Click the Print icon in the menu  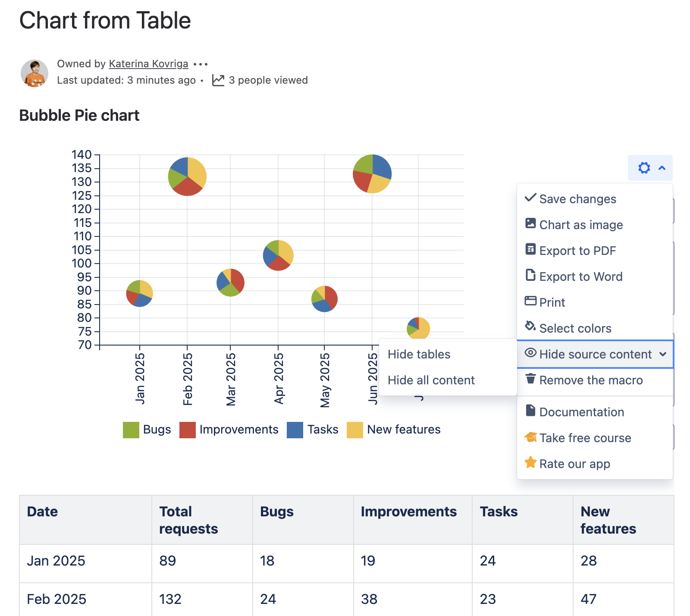pyautogui.click(x=530, y=301)
